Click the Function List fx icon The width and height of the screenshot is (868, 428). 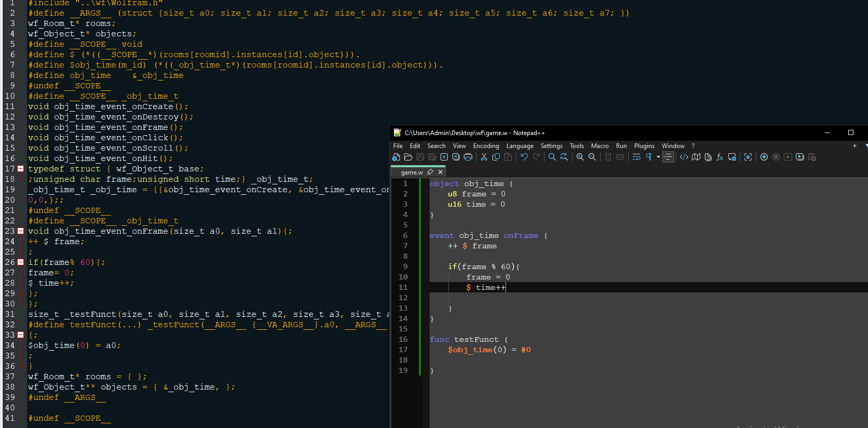point(720,157)
